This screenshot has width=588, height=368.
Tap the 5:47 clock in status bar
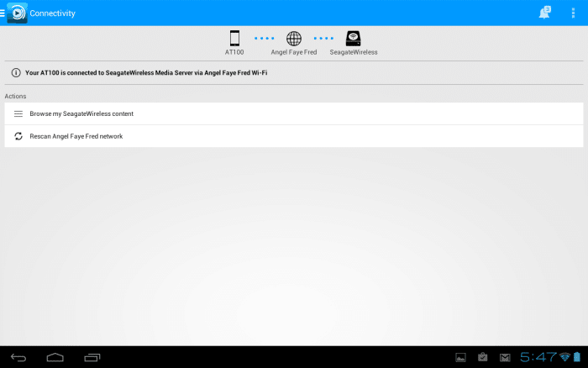[x=538, y=357]
